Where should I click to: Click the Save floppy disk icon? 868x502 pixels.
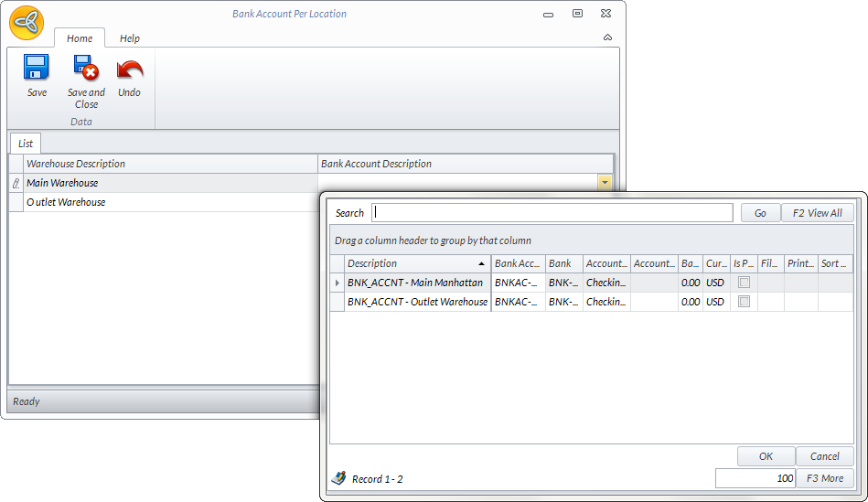[37, 68]
